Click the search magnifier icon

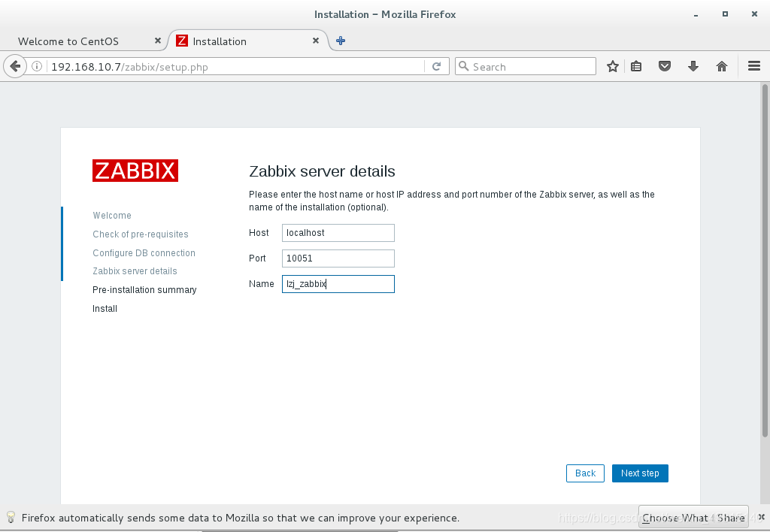click(x=463, y=66)
